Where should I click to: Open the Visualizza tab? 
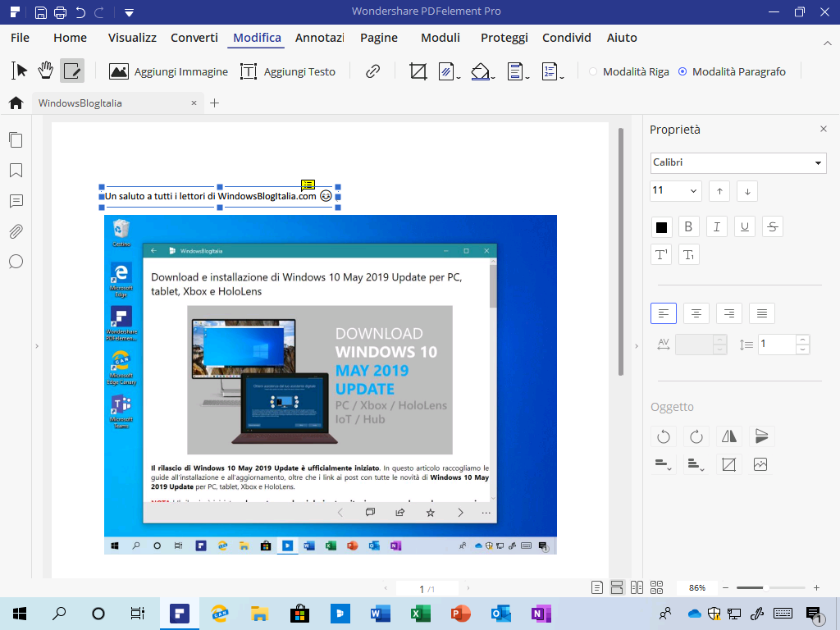pyautogui.click(x=132, y=38)
